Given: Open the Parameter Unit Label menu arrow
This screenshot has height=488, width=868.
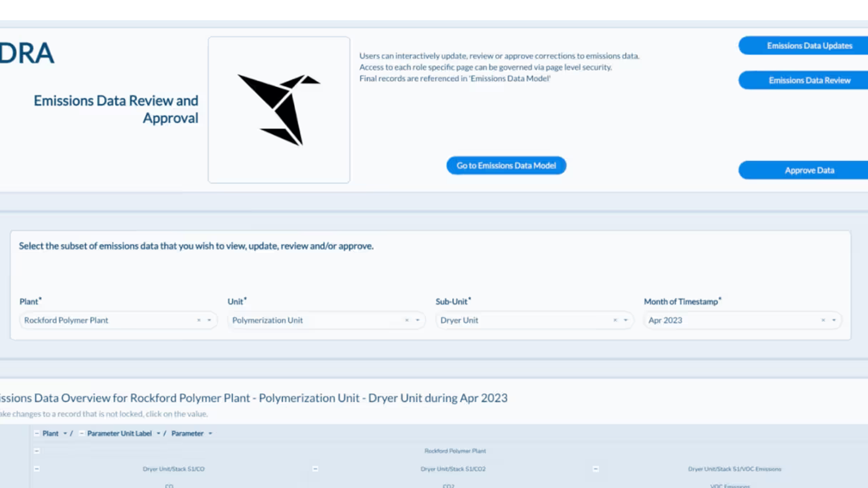Looking at the screenshot, I should [x=158, y=434].
